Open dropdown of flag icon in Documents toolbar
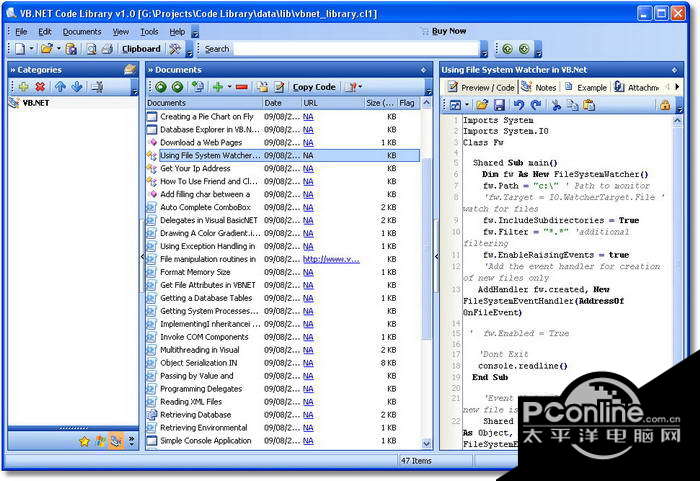 [360, 87]
